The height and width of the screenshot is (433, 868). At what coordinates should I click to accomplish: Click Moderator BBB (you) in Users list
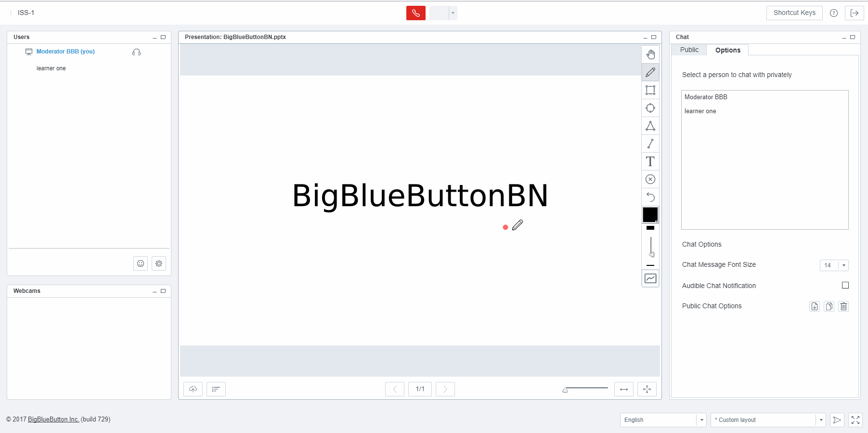click(x=65, y=52)
